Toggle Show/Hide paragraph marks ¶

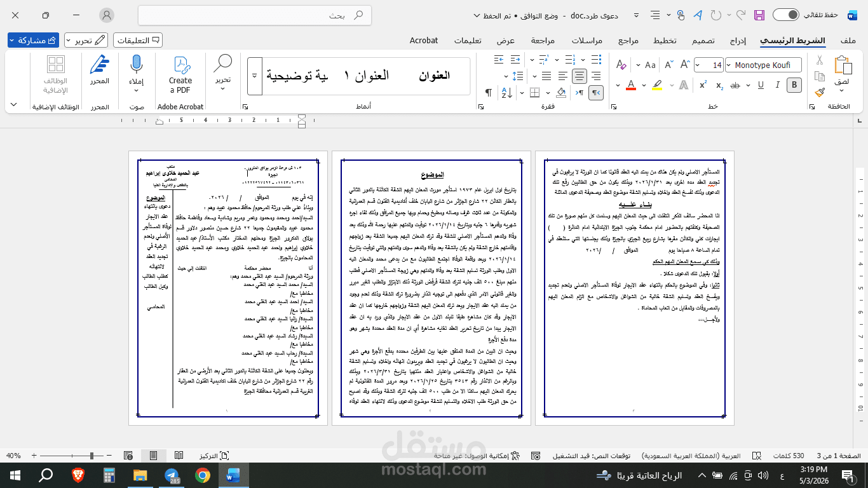click(489, 93)
